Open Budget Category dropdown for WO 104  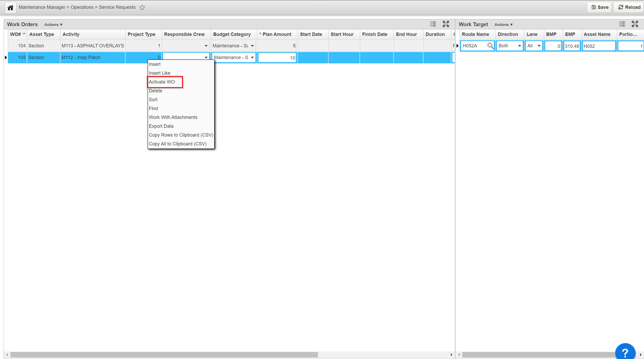[252, 46]
